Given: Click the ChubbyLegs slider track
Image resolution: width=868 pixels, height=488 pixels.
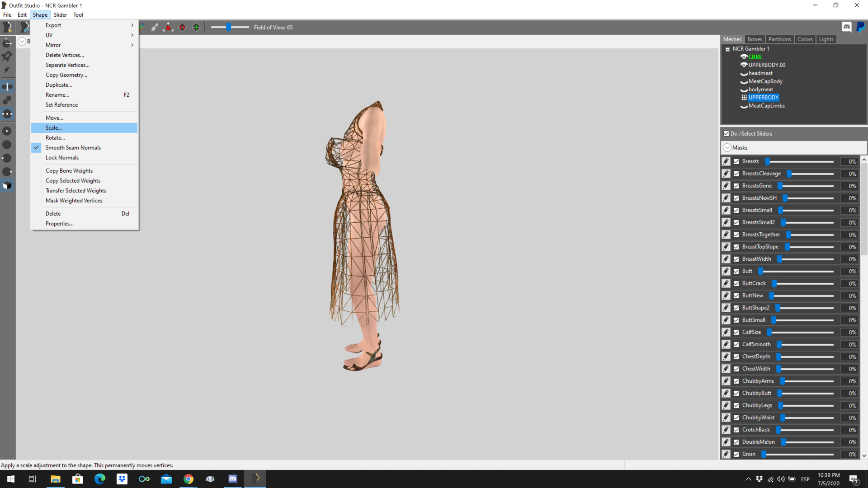Looking at the screenshot, I should pos(807,405).
